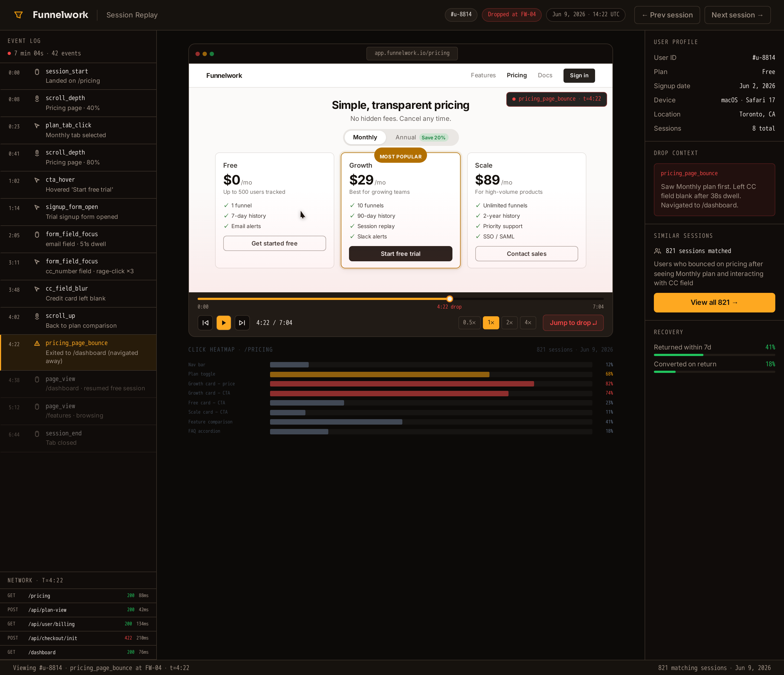
Task: Play the session replay
Action: pyautogui.click(x=223, y=323)
